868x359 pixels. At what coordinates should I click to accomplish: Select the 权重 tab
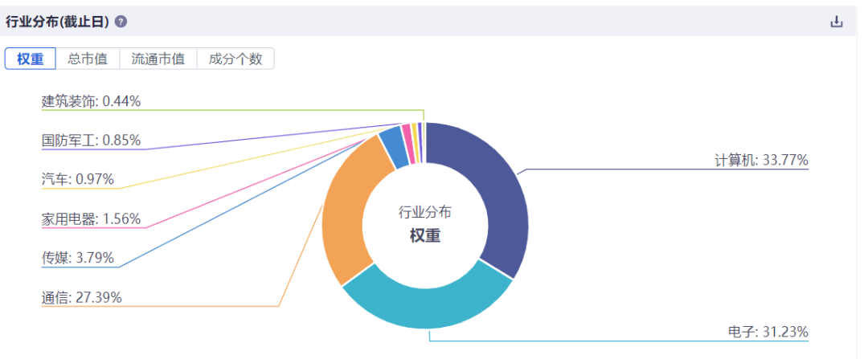pyautogui.click(x=31, y=59)
